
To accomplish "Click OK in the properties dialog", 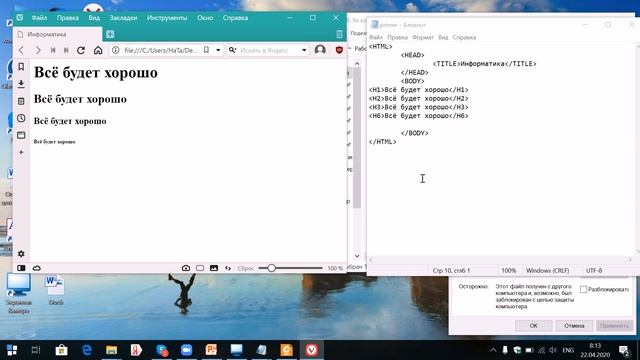I will point(533,326).
